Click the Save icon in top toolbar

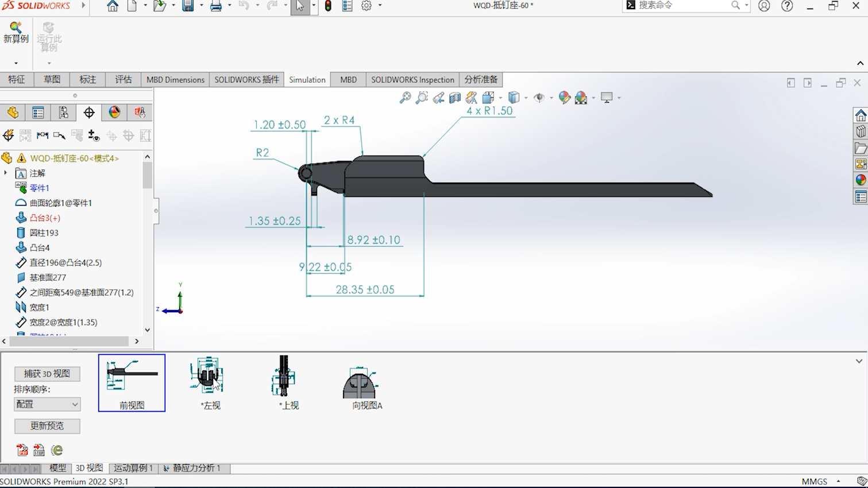point(188,6)
